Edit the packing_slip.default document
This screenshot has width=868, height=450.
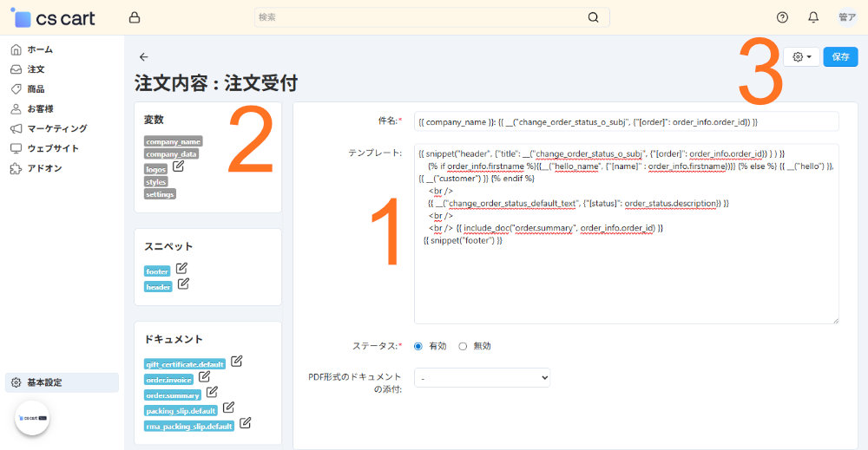[228, 408]
